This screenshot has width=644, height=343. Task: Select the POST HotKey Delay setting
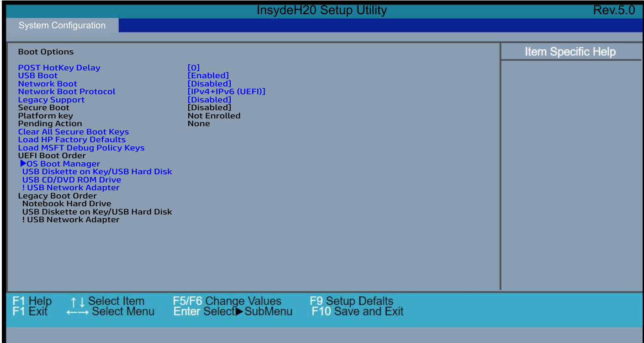(59, 68)
